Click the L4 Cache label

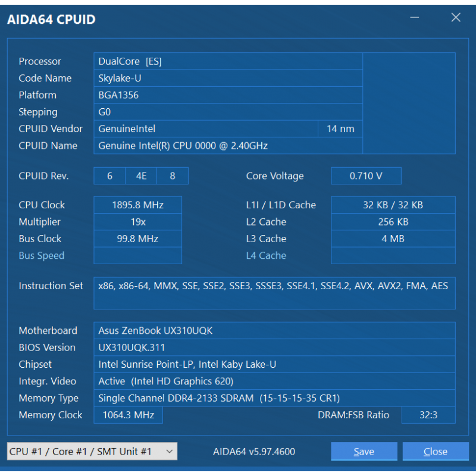266,256
